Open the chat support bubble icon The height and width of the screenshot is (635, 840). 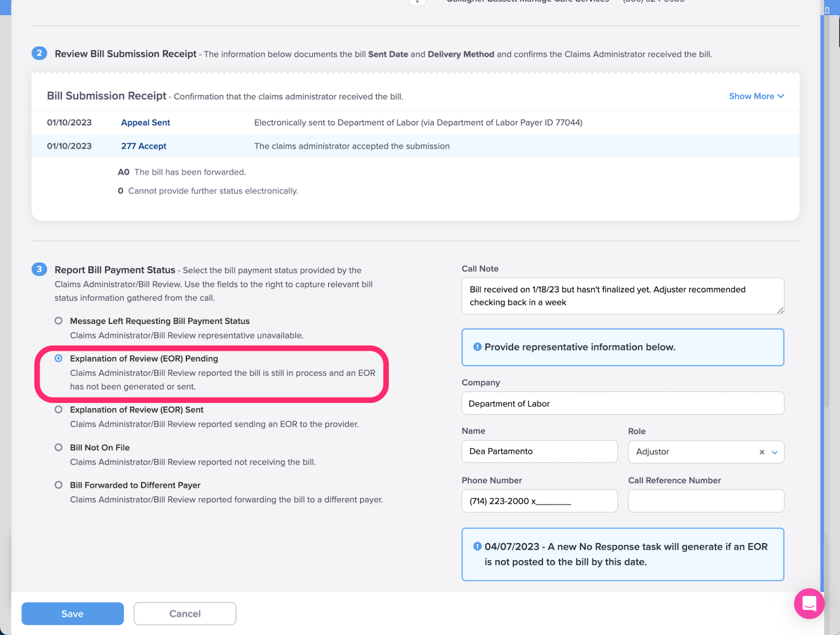(809, 604)
